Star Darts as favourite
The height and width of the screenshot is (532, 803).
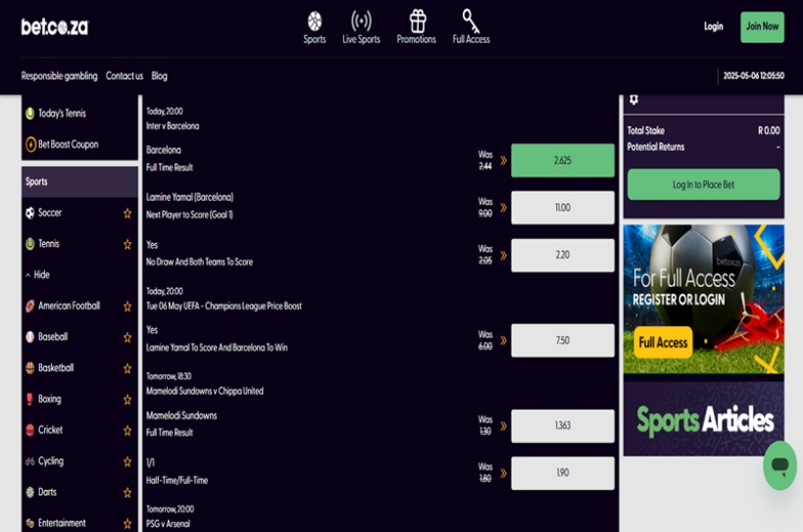pyautogui.click(x=127, y=493)
